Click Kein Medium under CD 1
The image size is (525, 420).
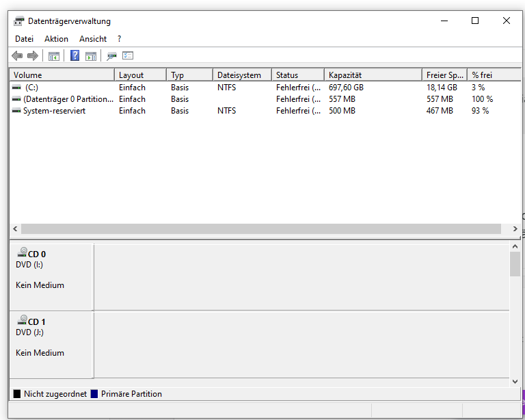click(x=40, y=353)
